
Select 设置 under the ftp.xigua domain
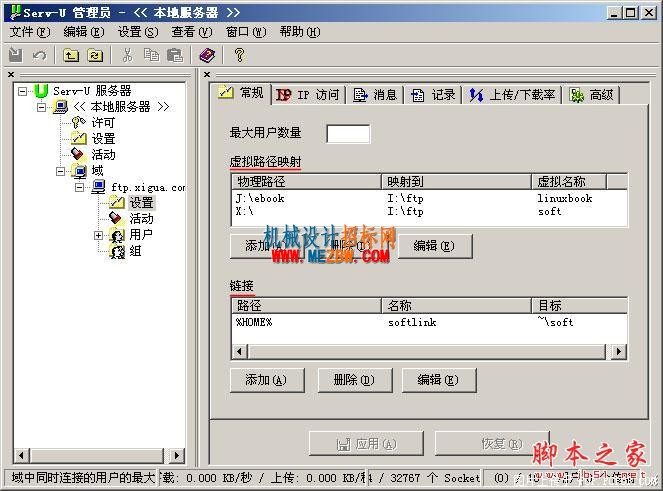(141, 203)
